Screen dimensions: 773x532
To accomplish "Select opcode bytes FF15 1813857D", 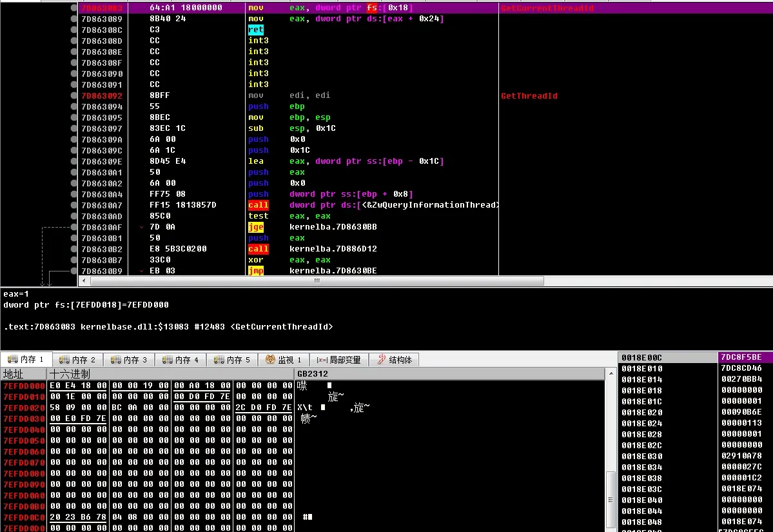I will pyautogui.click(x=183, y=205).
